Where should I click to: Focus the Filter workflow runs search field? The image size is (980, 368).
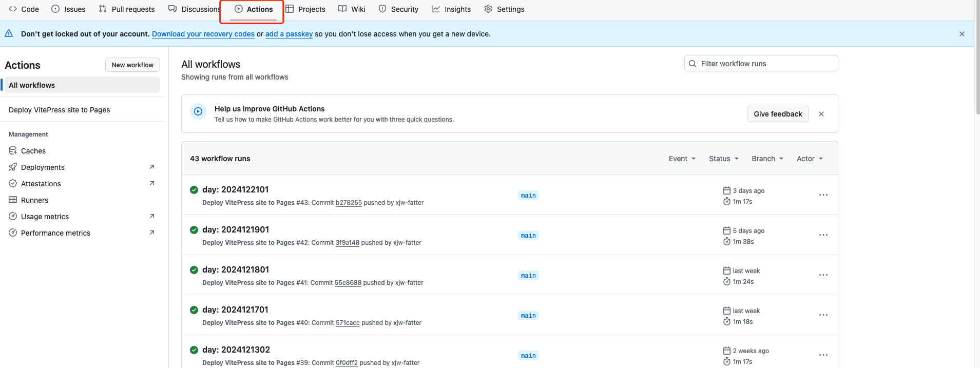(x=765, y=64)
